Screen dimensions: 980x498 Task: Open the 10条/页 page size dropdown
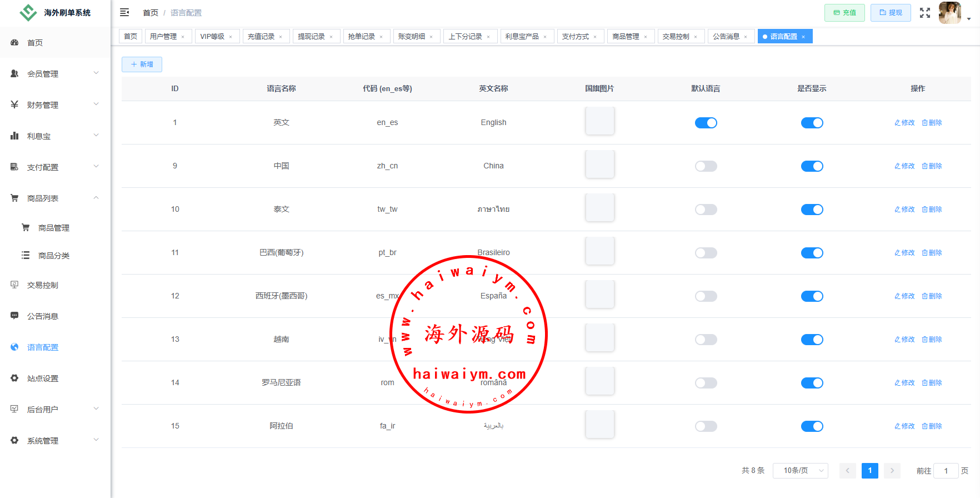tap(800, 471)
